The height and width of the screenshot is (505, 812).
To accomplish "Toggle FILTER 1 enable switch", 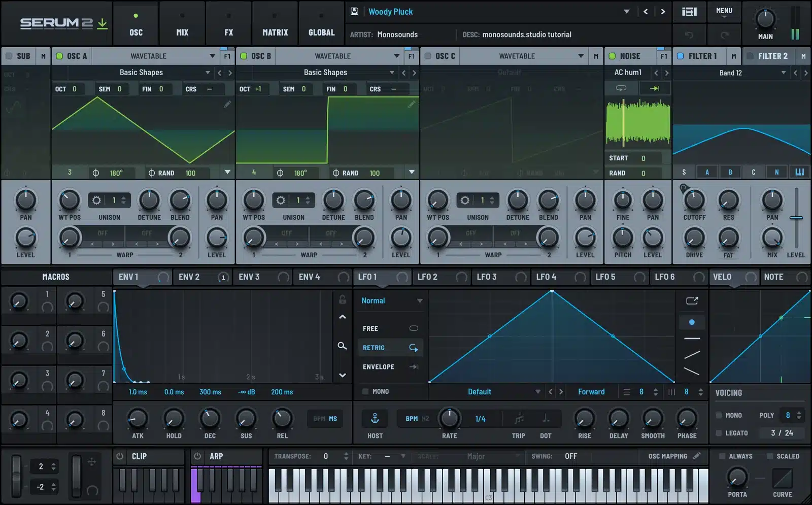I will [681, 56].
